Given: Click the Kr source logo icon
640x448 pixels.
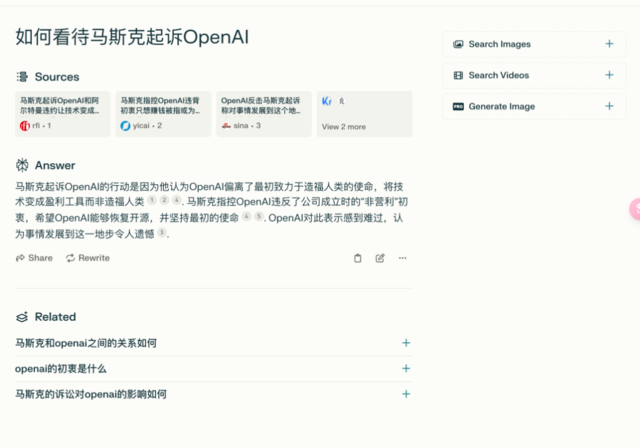Looking at the screenshot, I should pyautogui.click(x=327, y=101).
